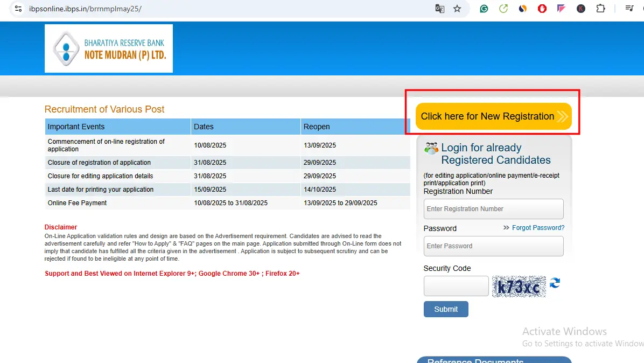Focus the Registration Number input field

(x=493, y=209)
